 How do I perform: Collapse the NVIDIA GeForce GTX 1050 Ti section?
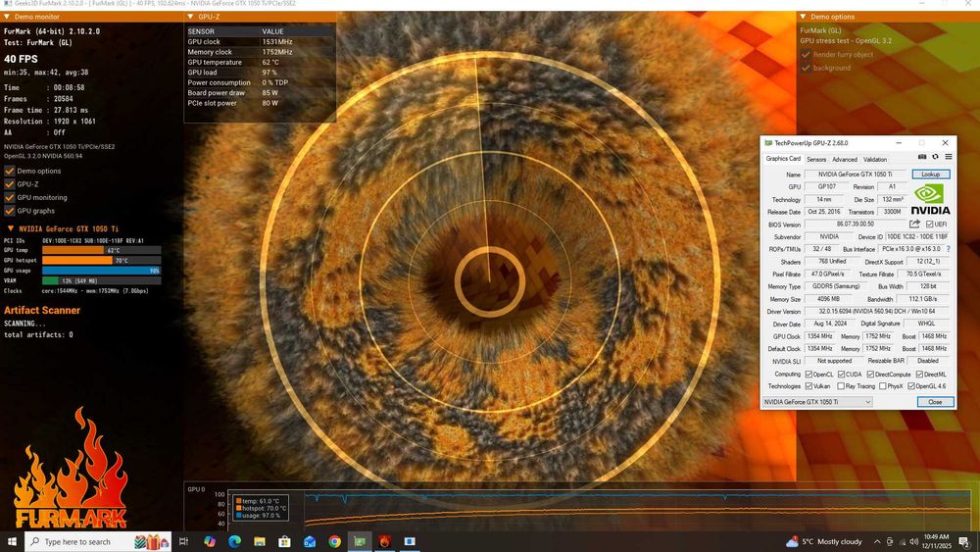pos(11,228)
